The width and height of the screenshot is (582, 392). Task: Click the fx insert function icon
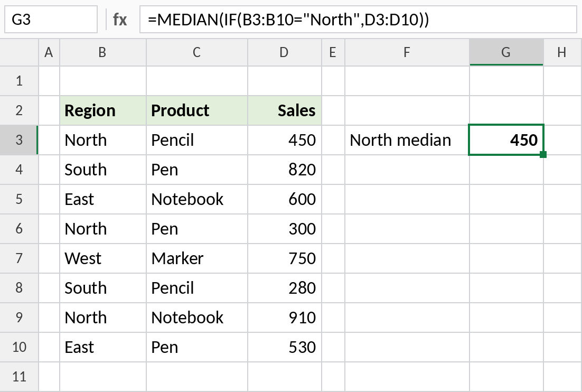(x=120, y=20)
